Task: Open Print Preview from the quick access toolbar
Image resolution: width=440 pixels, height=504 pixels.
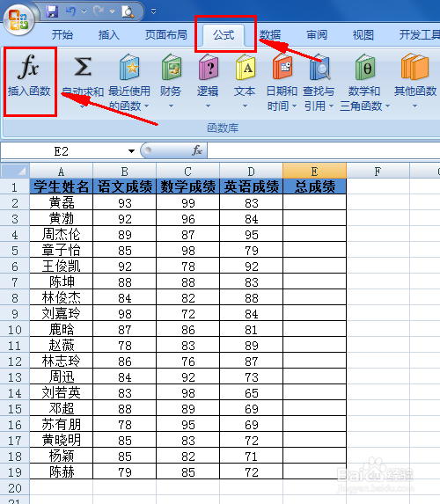Action: pyautogui.click(x=128, y=11)
